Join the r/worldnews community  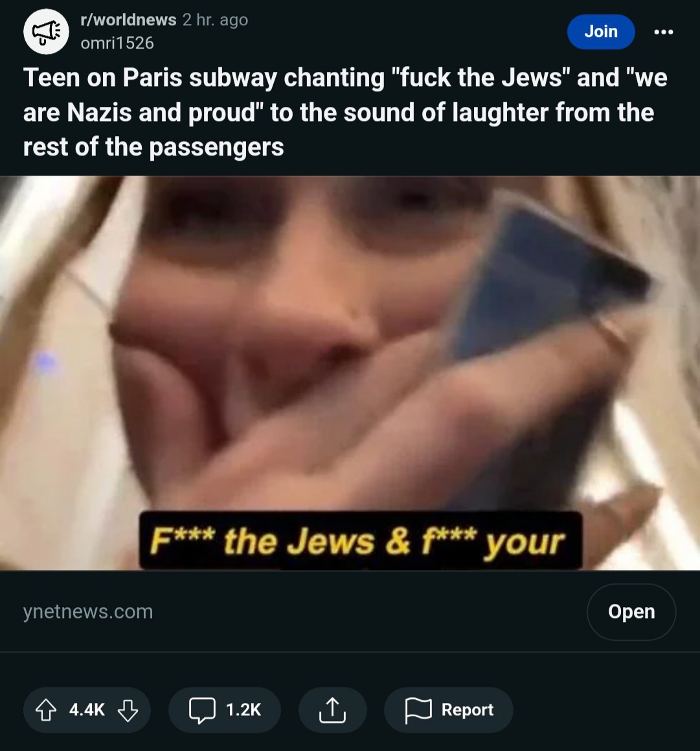[601, 32]
